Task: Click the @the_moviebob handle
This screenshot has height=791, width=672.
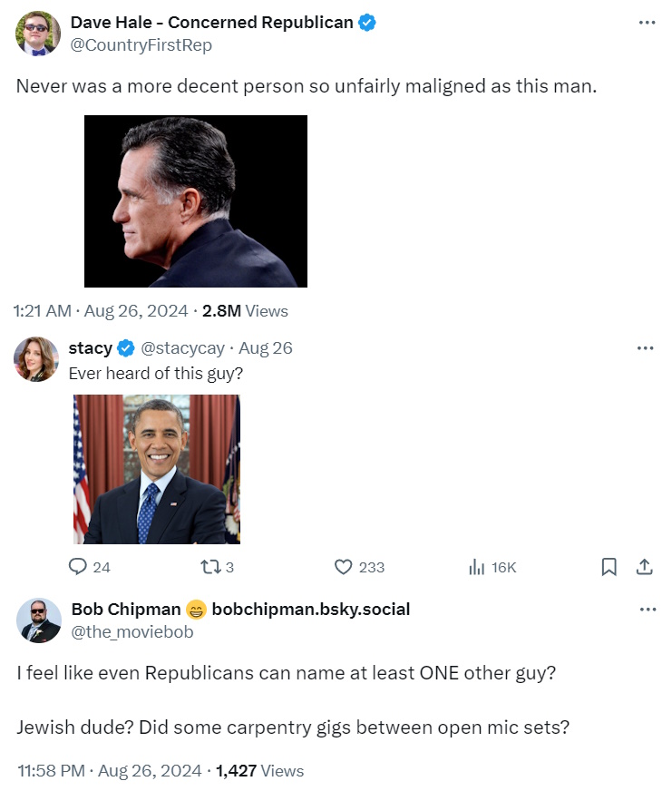Action: 131,632
